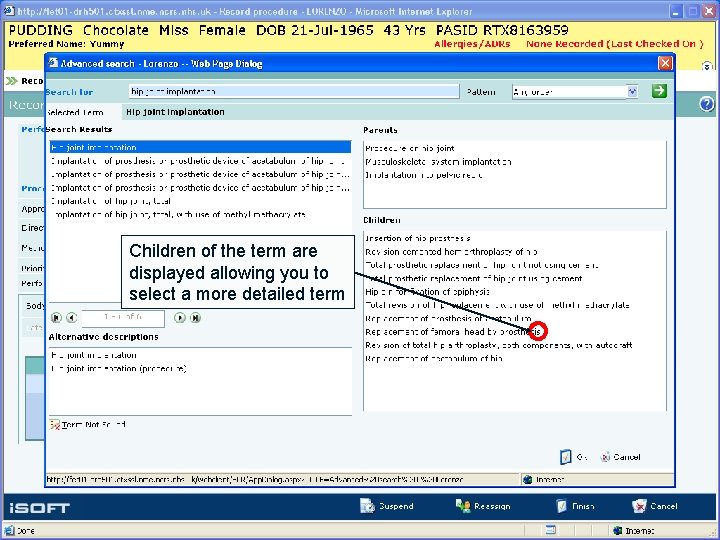Select child Insertion of hip prosthesis
Viewport: 720px width, 540px height.
click(x=417, y=238)
